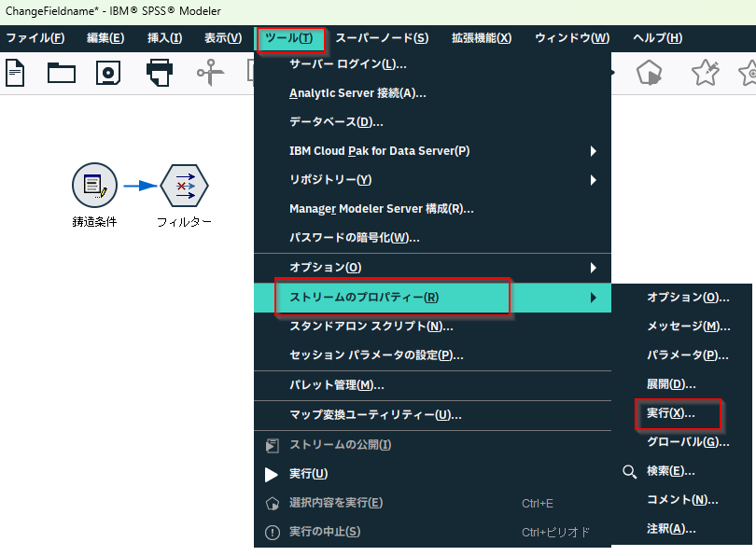Open the ファイル(F) menu
The width and height of the screenshot is (756, 556).
click(x=35, y=38)
